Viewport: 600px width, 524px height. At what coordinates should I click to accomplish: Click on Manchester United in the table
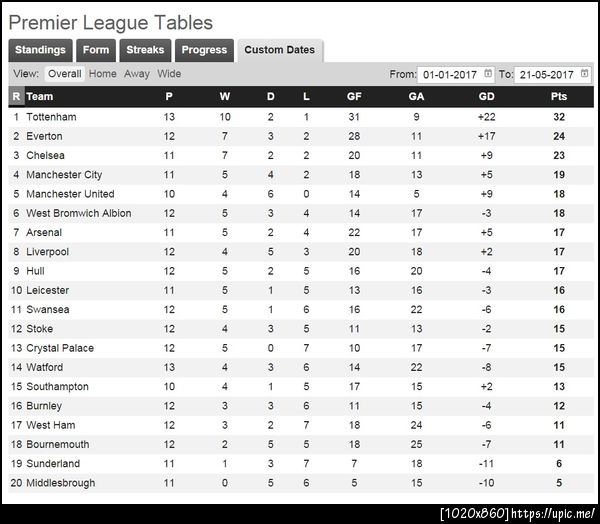[x=70, y=194]
